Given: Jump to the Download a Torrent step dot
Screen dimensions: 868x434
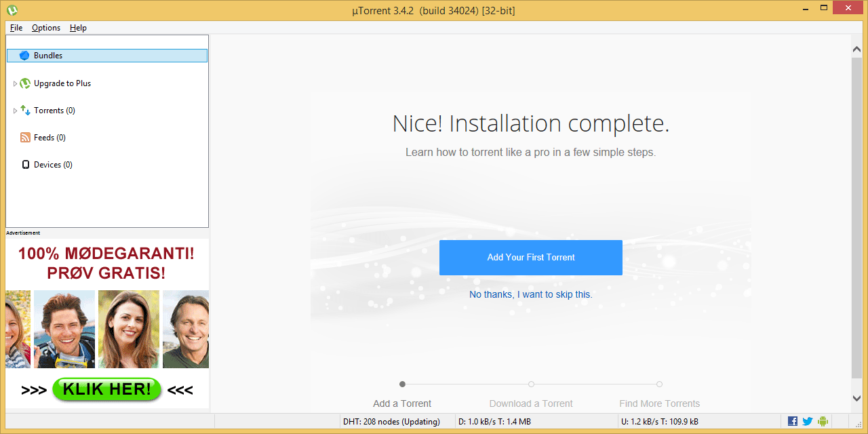Looking at the screenshot, I should 531,384.
